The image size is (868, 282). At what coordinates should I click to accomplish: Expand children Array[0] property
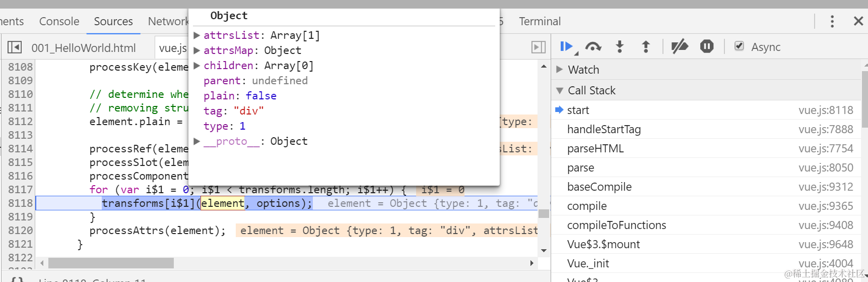(x=197, y=66)
